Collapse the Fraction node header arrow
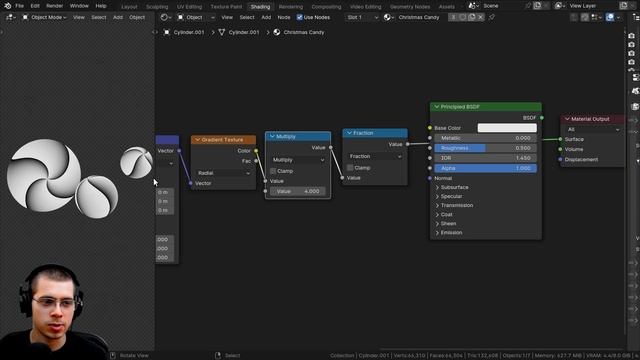The height and width of the screenshot is (360, 640). coord(349,133)
